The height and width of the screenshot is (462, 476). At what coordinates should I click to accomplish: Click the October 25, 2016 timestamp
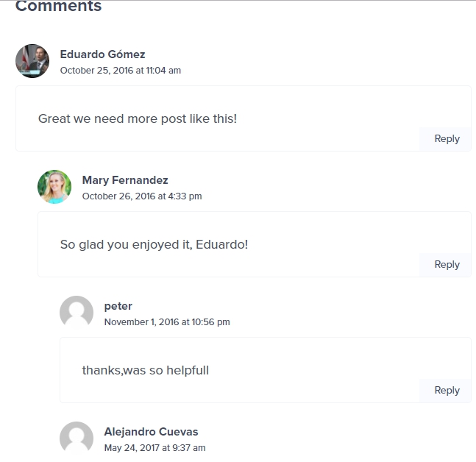tap(120, 71)
